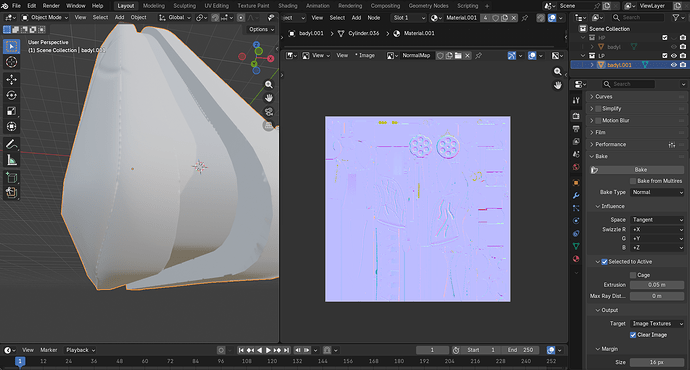Open the Target Image Textures dropdown

click(657, 323)
